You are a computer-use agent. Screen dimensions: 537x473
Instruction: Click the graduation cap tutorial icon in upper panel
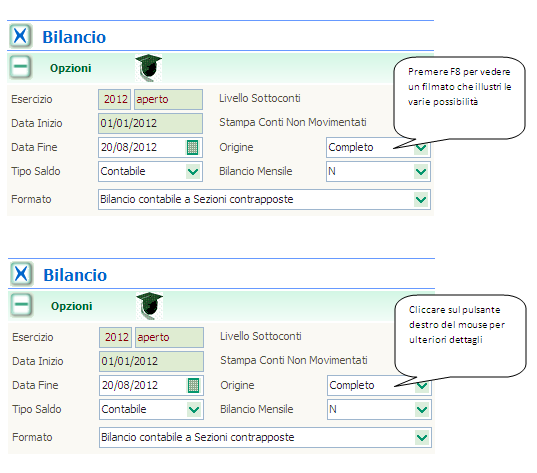click(x=148, y=67)
